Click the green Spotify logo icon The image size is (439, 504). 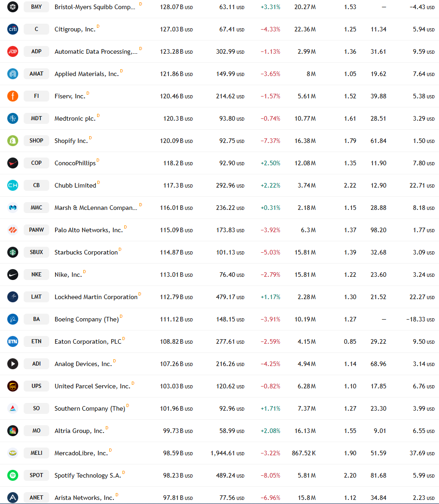point(13,475)
